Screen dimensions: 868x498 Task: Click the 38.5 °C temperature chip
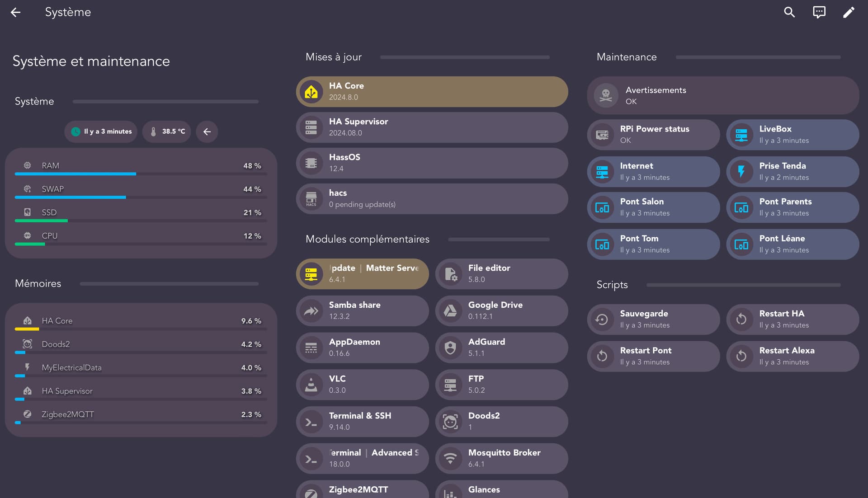coord(167,132)
